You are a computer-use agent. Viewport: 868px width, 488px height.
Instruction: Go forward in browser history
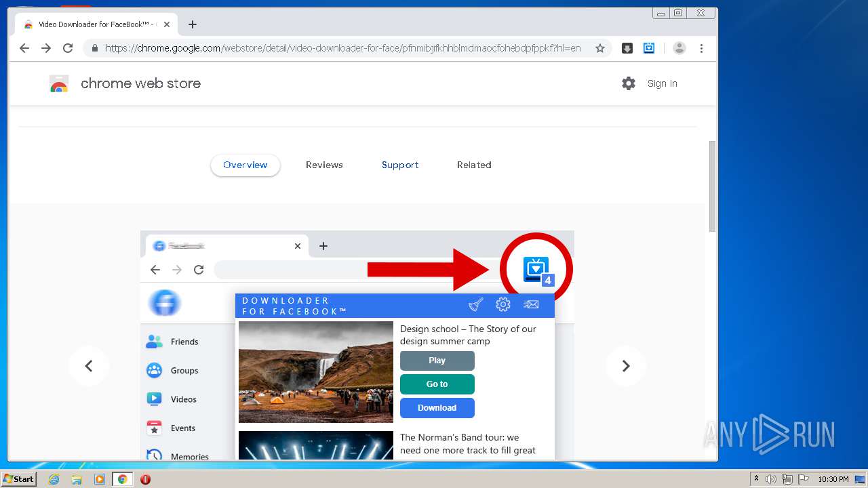(46, 48)
